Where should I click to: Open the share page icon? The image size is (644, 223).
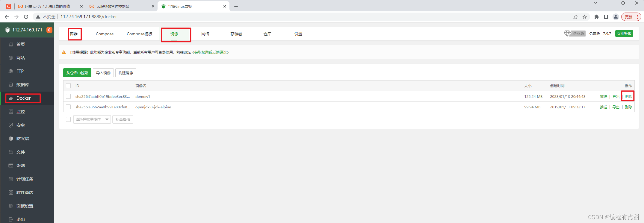pos(575,17)
